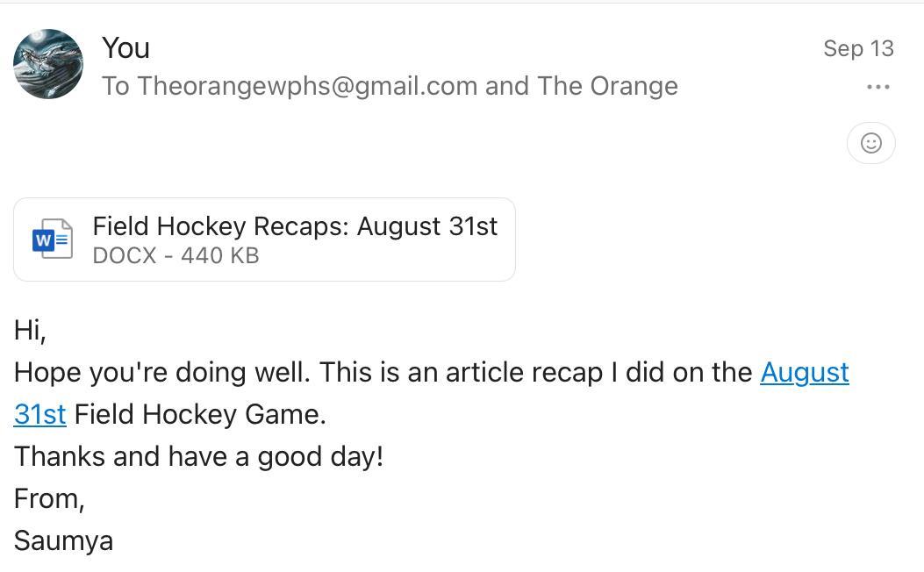Click the "Hope you're doing well." sentence

pyautogui.click(x=161, y=373)
